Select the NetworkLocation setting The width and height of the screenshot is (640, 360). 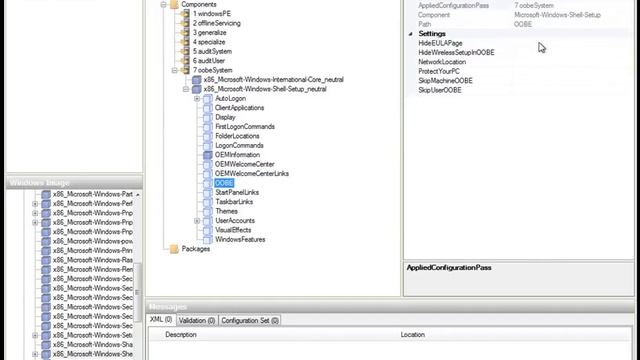tap(442, 62)
